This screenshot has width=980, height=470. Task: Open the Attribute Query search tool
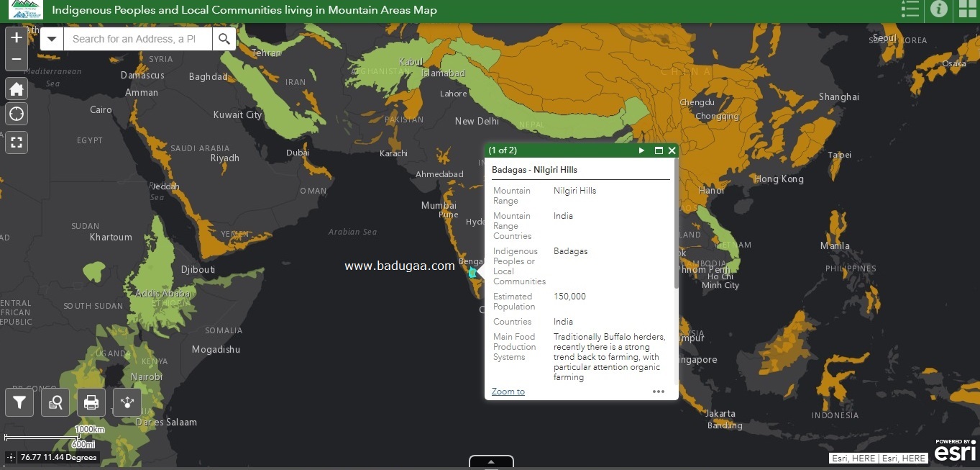tap(55, 402)
